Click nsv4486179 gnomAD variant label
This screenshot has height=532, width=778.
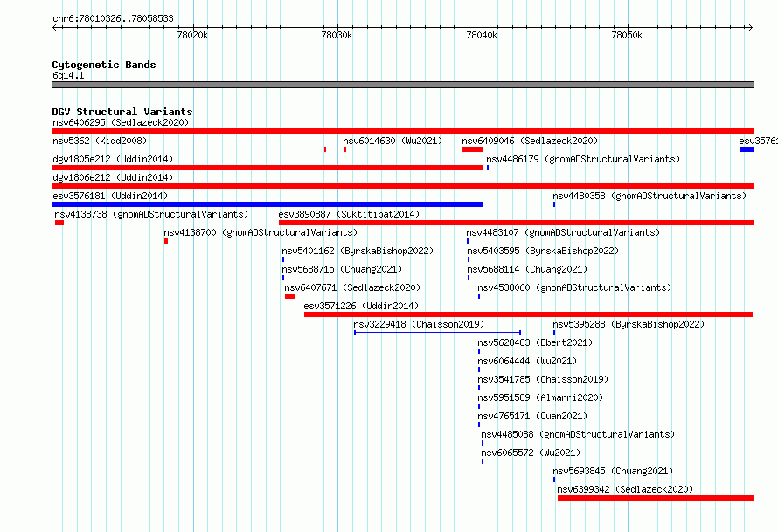(x=583, y=159)
